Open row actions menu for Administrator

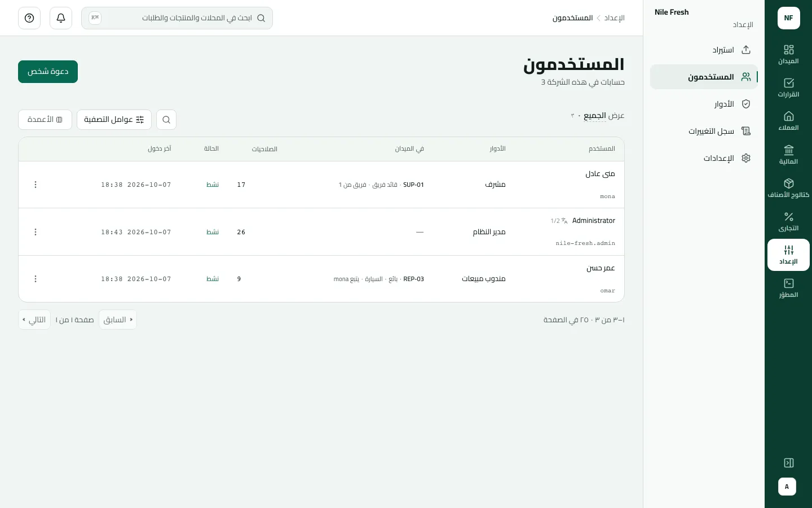[x=36, y=232]
